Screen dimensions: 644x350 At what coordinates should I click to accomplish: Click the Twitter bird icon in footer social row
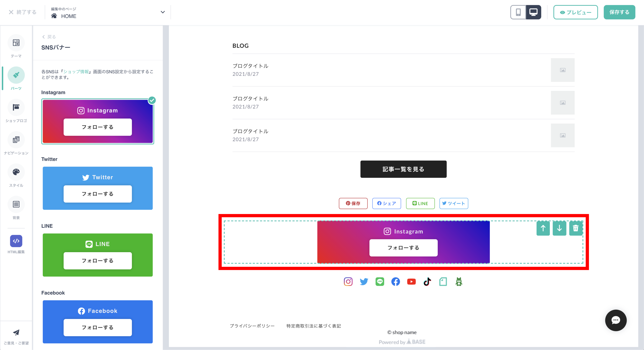[x=364, y=282]
